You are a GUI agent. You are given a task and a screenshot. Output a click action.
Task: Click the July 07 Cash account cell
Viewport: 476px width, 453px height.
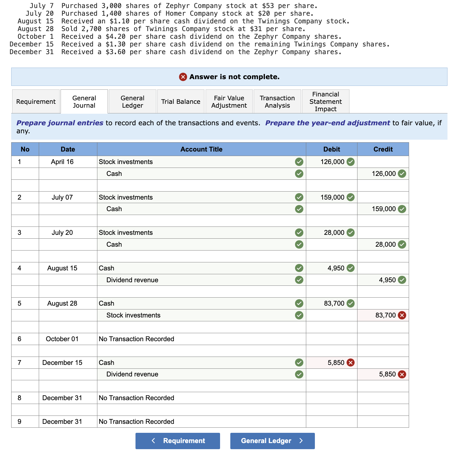201,209
